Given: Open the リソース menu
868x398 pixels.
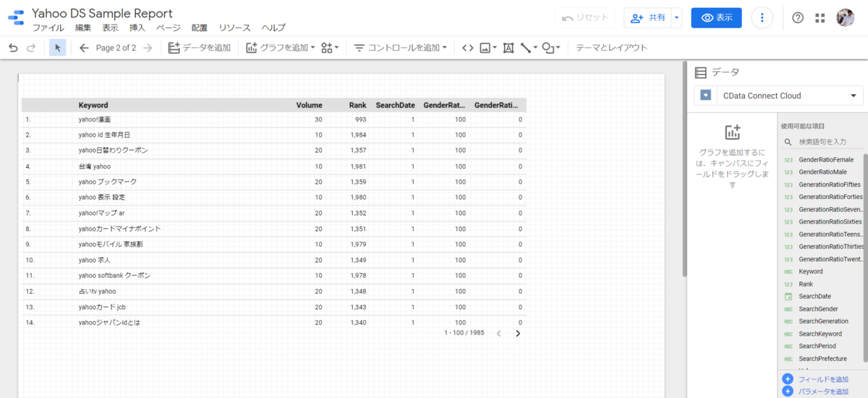Looking at the screenshot, I should point(234,28).
